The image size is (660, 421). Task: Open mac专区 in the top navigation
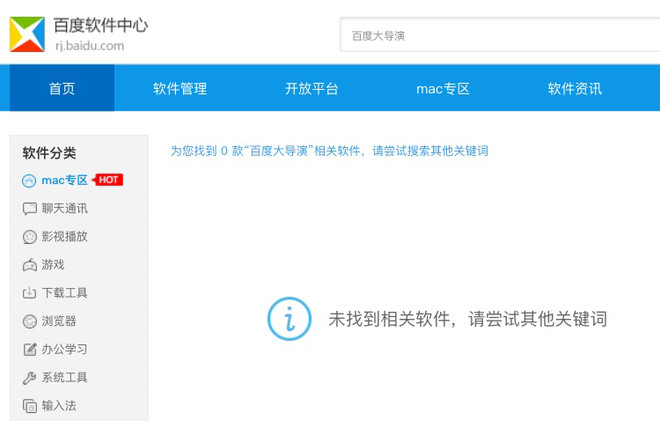[x=443, y=88]
